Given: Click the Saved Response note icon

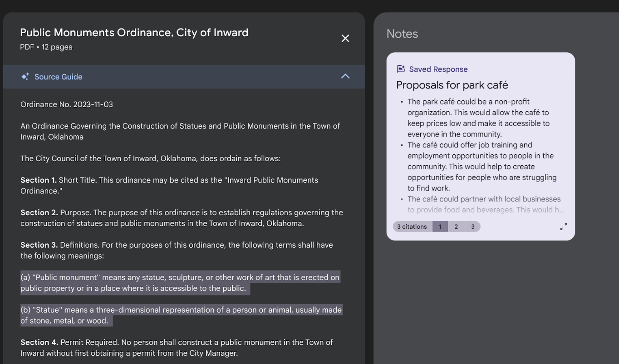Looking at the screenshot, I should click(401, 69).
